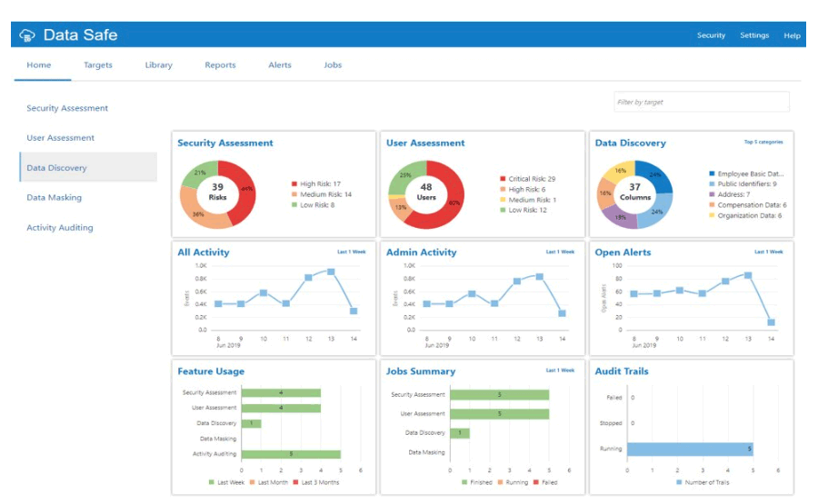The image size is (818, 504).
Task: Click the Open Alerts chart title
Action: pyautogui.click(x=623, y=252)
